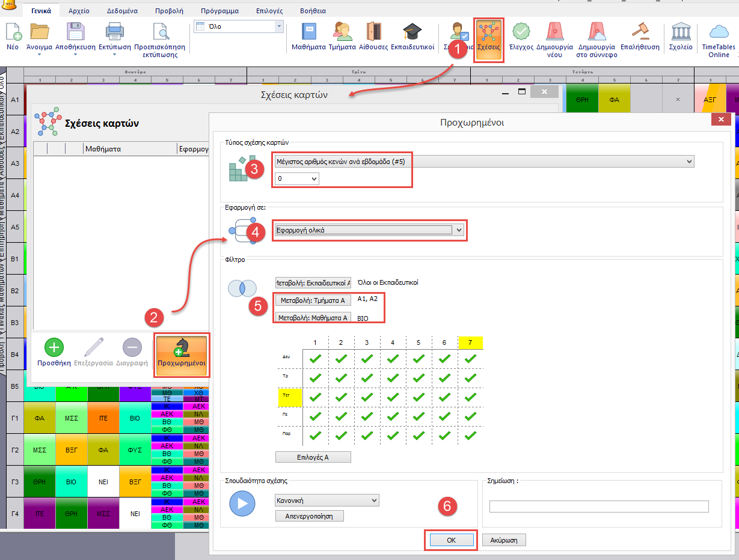Viewport: 739px width, 560px height.
Task: Click the Σχέσεις relations icon in ribbon
Action: (x=488, y=40)
